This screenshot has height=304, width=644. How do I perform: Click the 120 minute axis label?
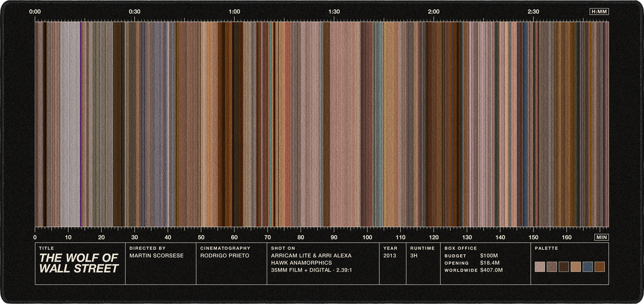click(434, 237)
